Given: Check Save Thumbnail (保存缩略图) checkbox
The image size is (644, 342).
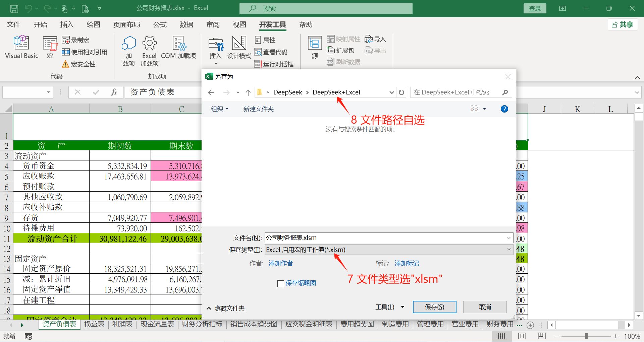Looking at the screenshot, I should coord(281,283).
